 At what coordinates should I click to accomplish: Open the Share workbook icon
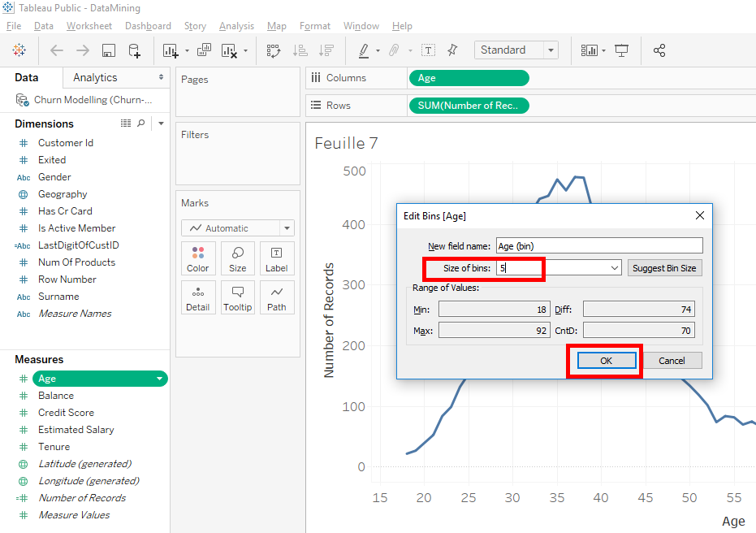659,50
